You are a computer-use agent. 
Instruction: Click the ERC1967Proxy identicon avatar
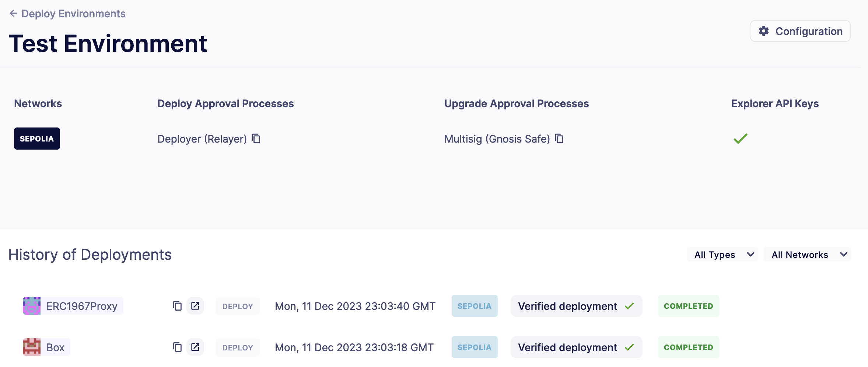(32, 306)
